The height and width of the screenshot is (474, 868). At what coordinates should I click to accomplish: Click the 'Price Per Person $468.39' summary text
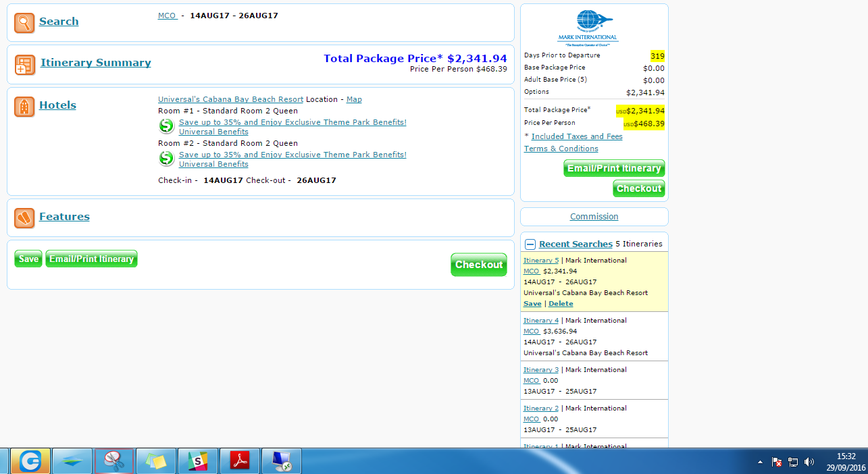pos(458,69)
